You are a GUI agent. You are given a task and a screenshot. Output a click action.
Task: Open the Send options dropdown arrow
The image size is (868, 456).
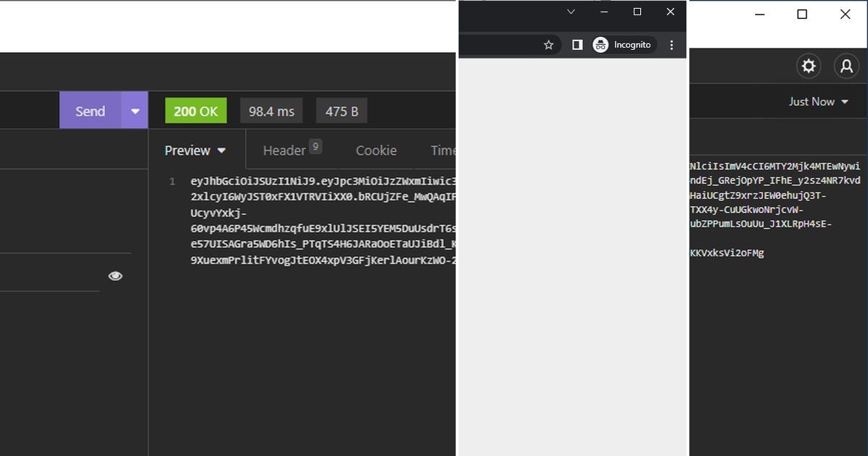pos(135,111)
